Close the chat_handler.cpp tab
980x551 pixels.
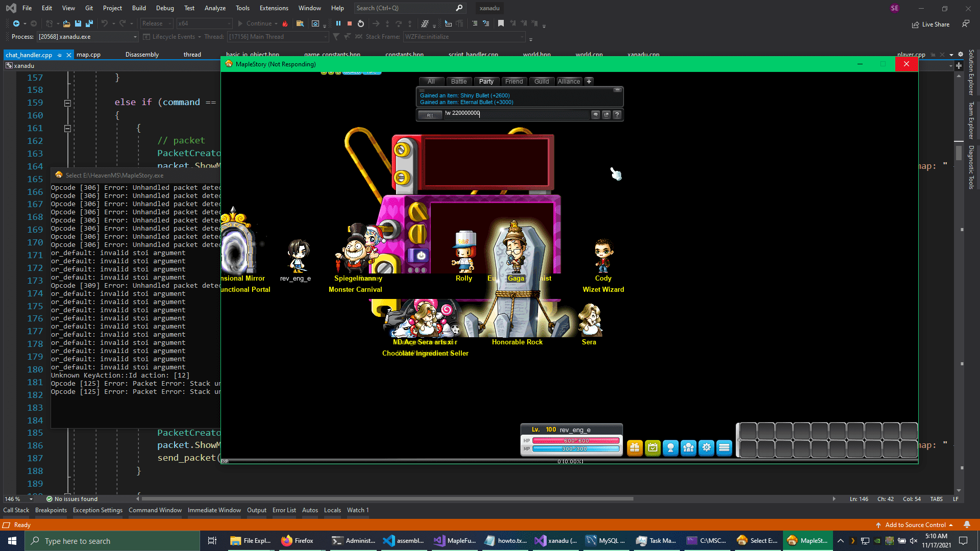point(68,55)
